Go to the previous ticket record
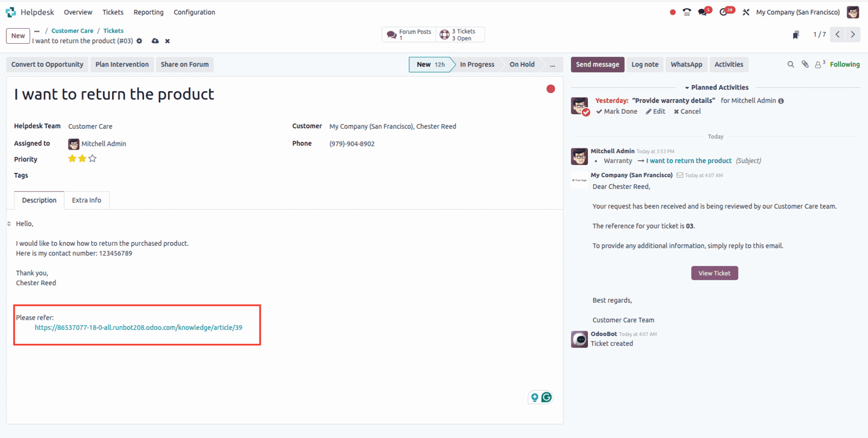 click(838, 35)
